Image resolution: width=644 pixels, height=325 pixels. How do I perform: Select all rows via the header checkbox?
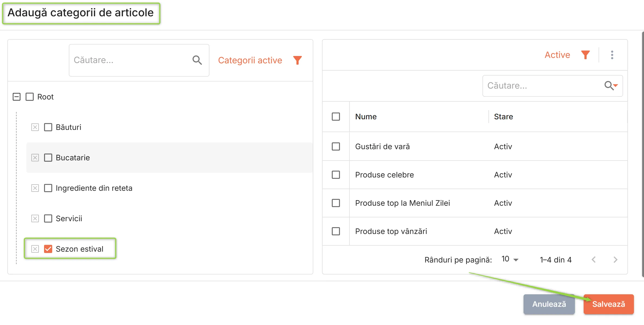(336, 117)
